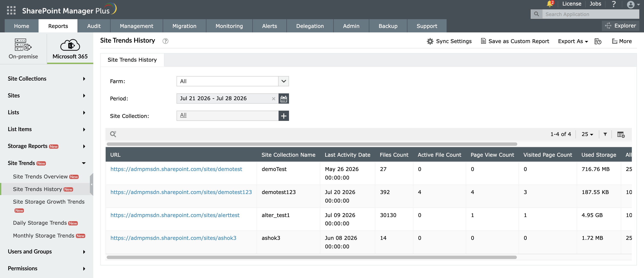Viewport: 644px width, 278px height.
Task: Open the Delegation tab
Action: [x=310, y=26]
